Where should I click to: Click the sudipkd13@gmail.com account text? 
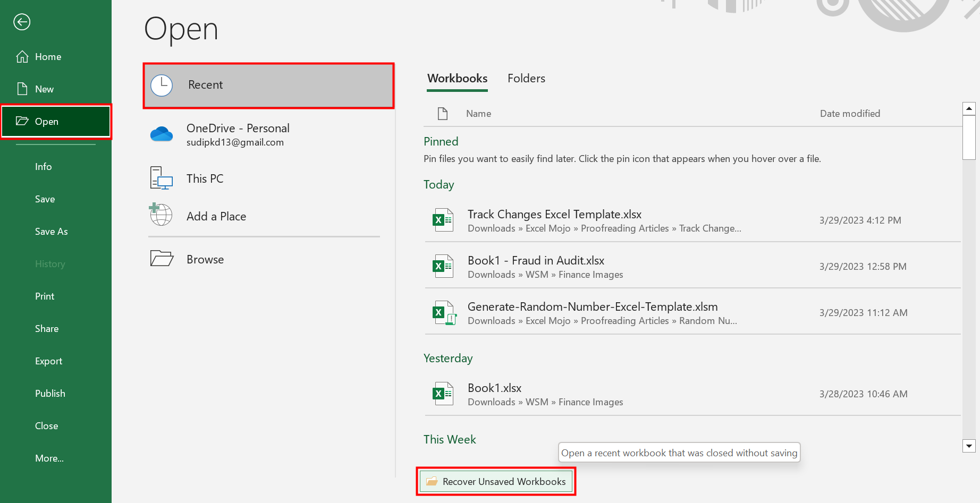coord(235,142)
